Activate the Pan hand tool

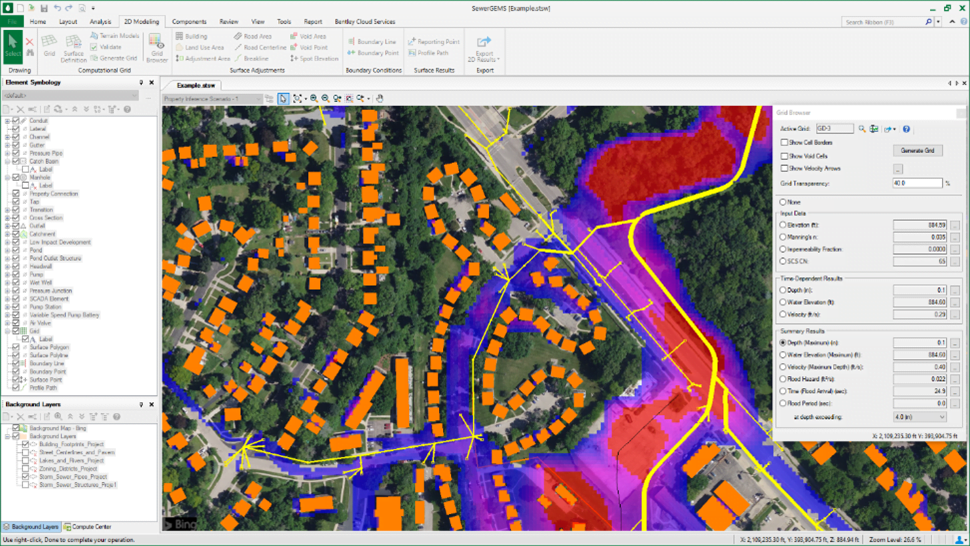[x=380, y=99]
